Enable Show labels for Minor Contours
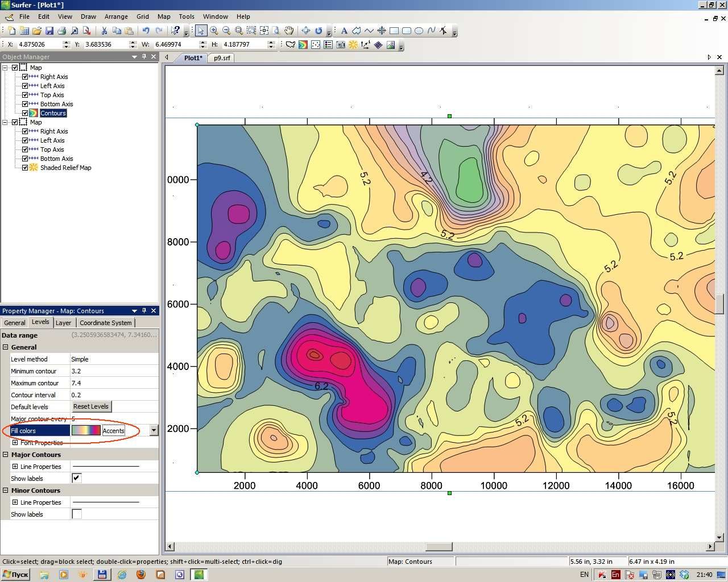The image size is (728, 582). [77, 514]
